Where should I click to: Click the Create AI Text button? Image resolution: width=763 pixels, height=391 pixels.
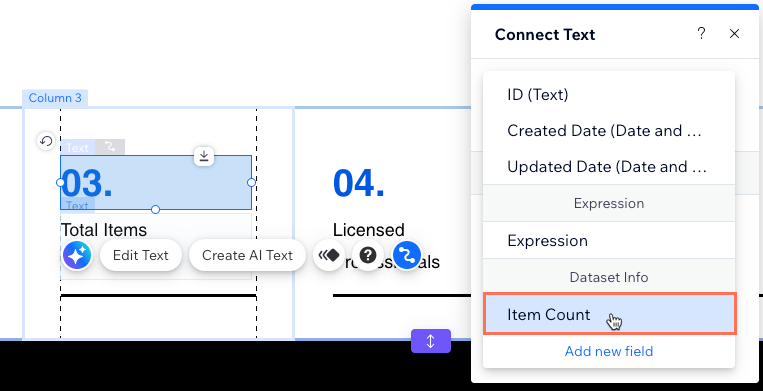[x=247, y=255]
